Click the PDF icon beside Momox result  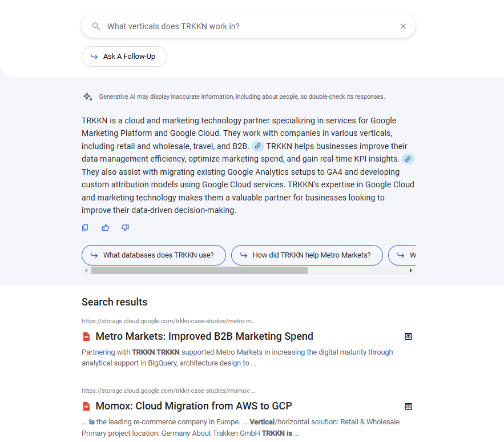click(x=86, y=406)
